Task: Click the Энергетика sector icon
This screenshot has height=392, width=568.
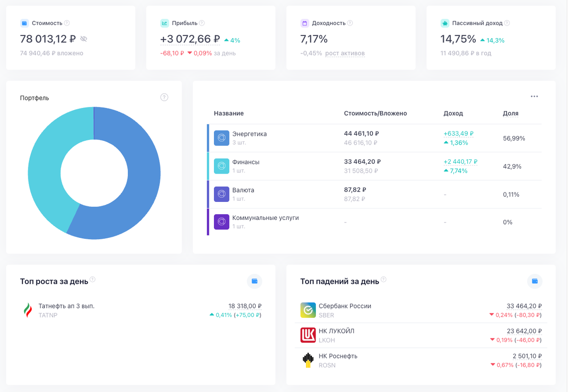Action: click(222, 138)
